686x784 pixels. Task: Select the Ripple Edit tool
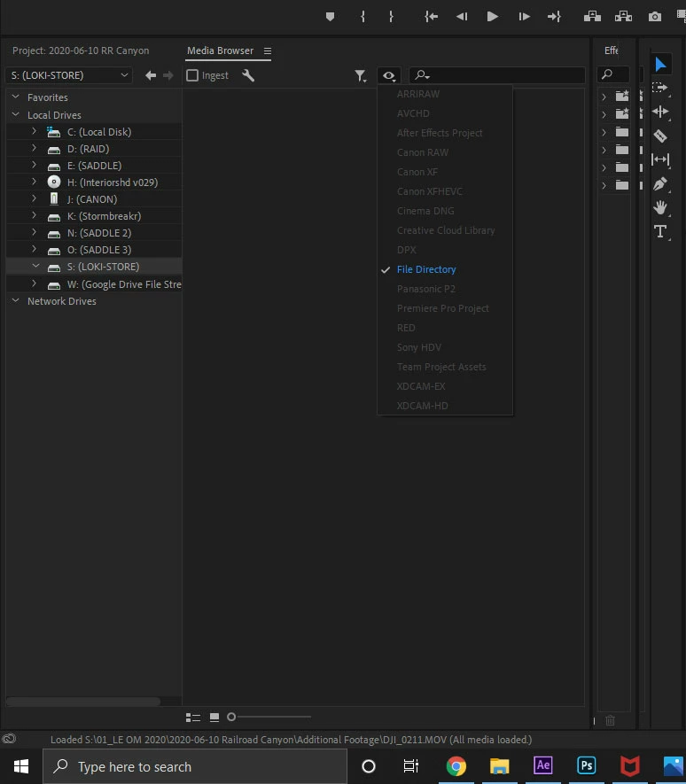(x=660, y=112)
